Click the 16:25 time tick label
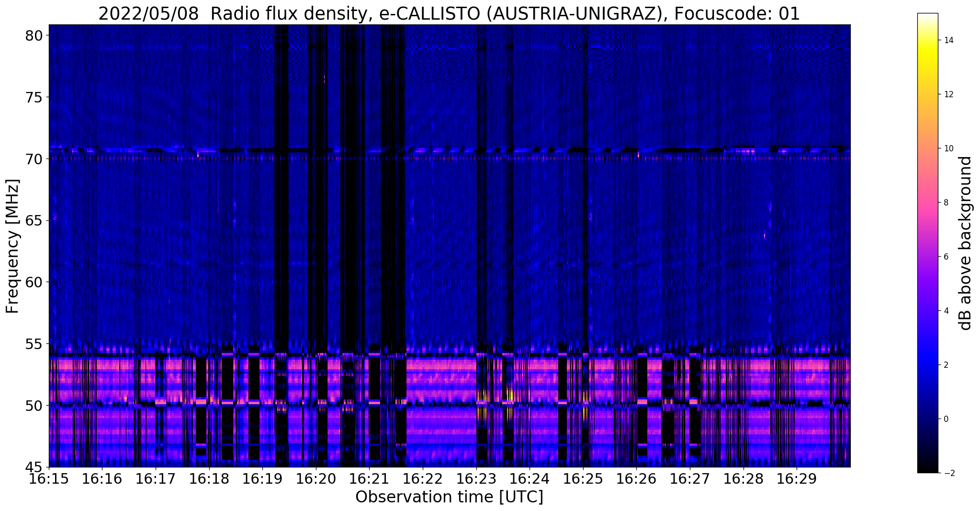Image resolution: width=980 pixels, height=511 pixels. click(583, 478)
